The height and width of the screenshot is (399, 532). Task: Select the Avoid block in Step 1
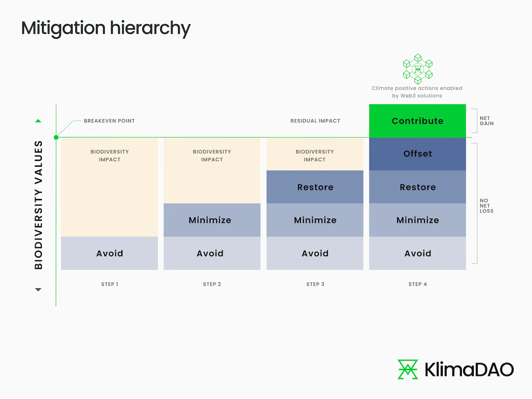tap(109, 253)
